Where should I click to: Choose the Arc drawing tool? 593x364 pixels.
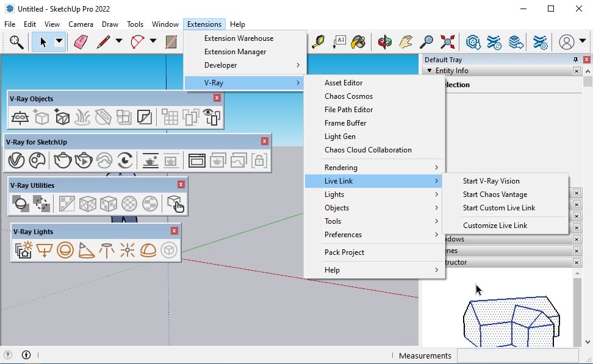pos(137,41)
